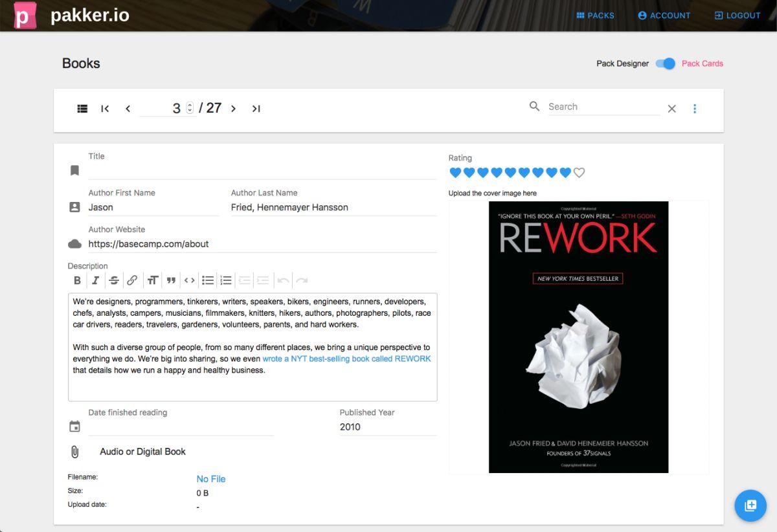Switch to Pack Cards view

[x=703, y=63]
